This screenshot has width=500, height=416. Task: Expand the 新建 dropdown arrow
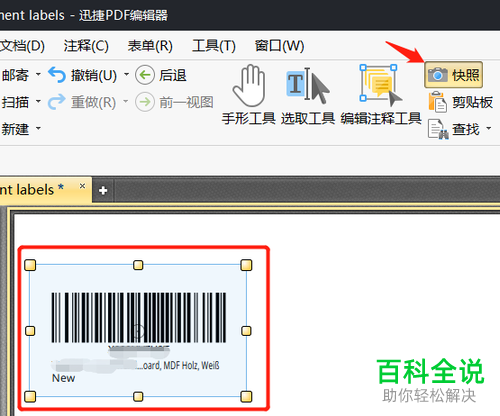tap(38, 128)
